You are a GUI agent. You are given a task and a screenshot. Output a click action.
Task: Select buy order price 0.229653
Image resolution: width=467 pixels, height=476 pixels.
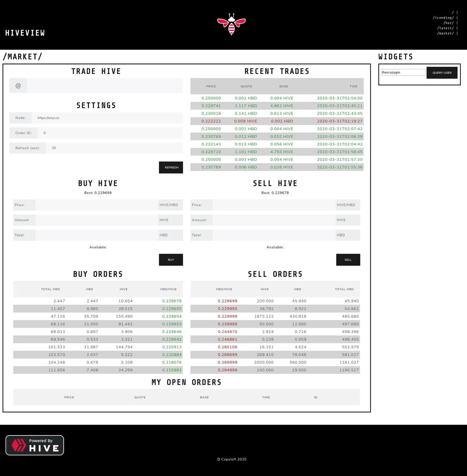(172, 324)
